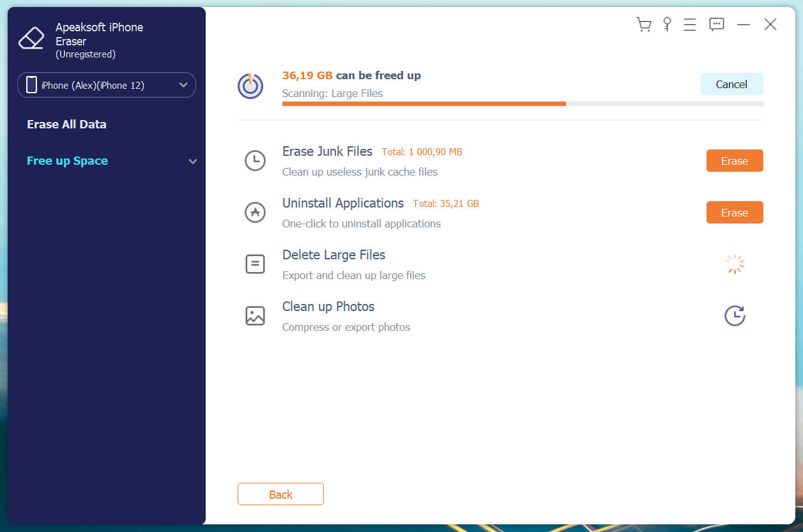Click the Clean up Photos picture icon
This screenshot has width=803, height=532.
coord(256,315)
